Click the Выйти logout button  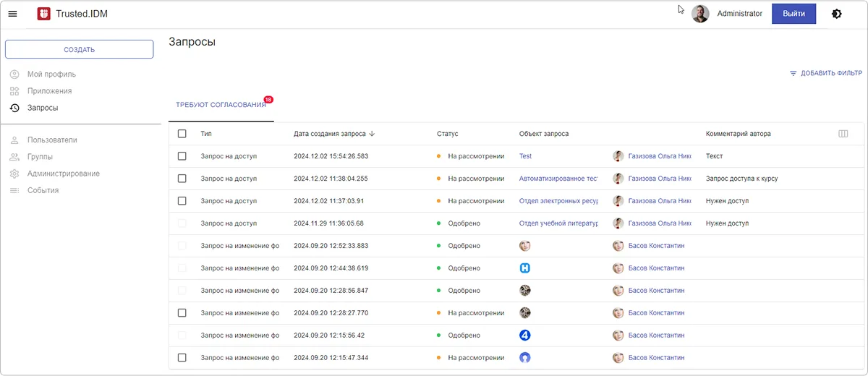[793, 14]
